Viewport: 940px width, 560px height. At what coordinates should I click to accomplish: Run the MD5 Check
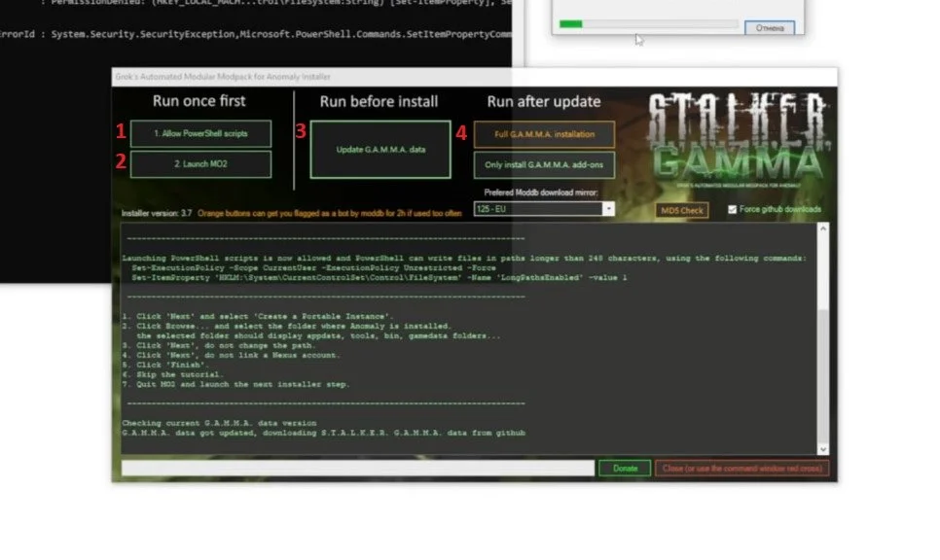(681, 210)
